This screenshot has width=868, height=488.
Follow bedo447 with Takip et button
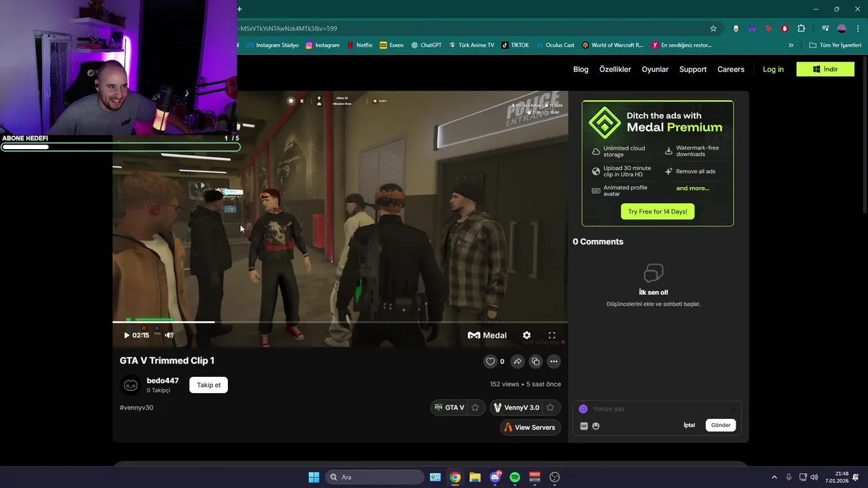209,385
